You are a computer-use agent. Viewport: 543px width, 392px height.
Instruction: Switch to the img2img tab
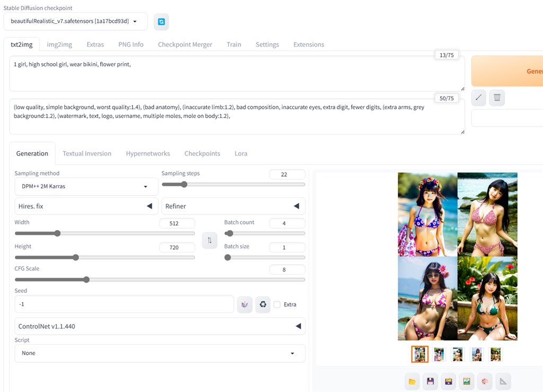(x=59, y=45)
